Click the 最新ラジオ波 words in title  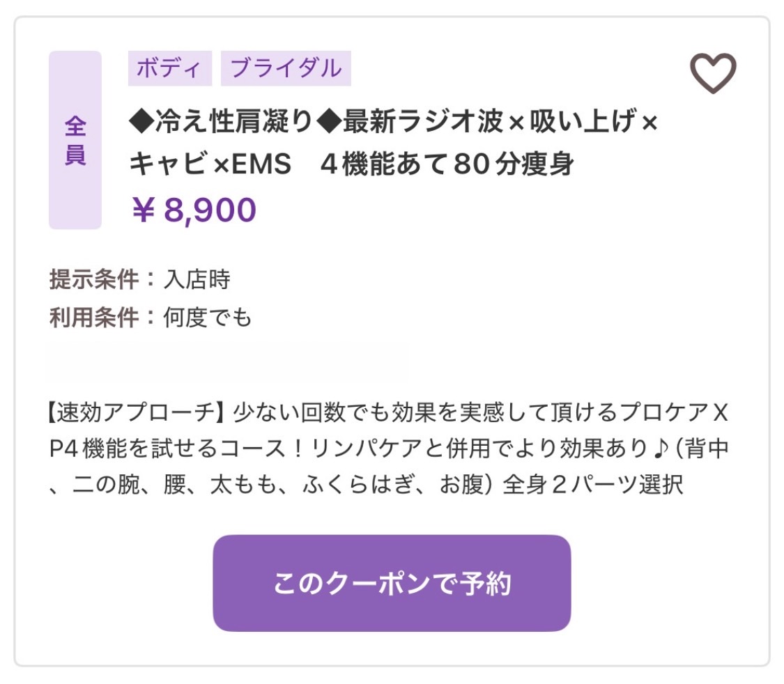tap(423, 121)
